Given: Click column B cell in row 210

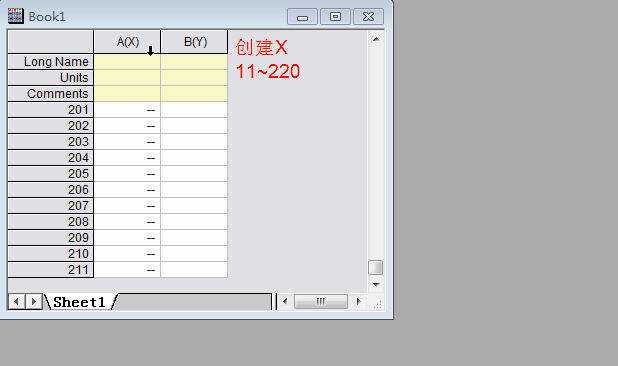Looking at the screenshot, I should (x=194, y=254).
